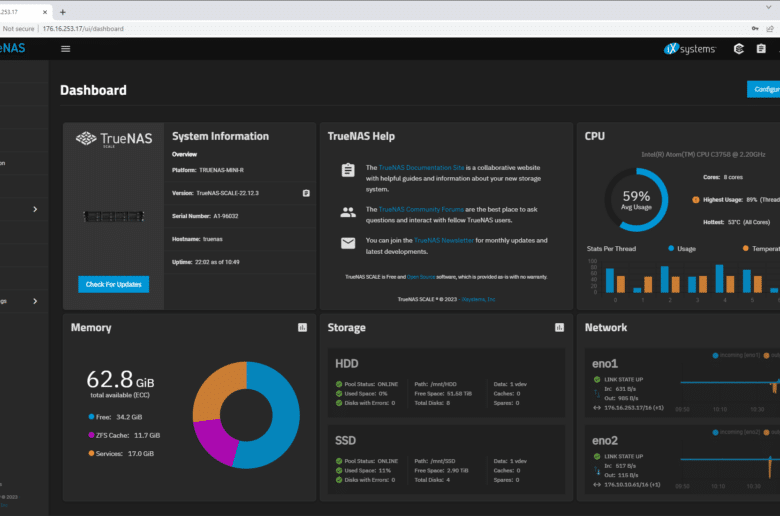The height and width of the screenshot is (516, 780).
Task: Click the TrueNAS Mini-R server image
Action: pyautogui.click(x=113, y=216)
